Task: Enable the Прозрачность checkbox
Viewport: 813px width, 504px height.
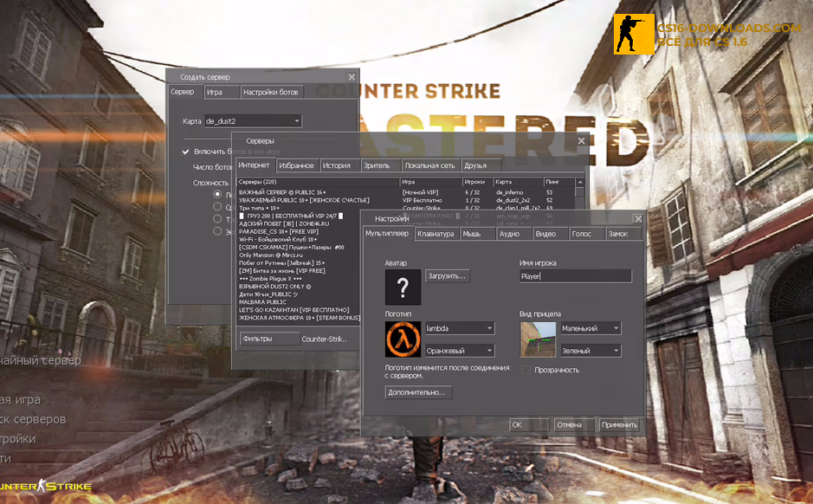Action: tap(526, 370)
